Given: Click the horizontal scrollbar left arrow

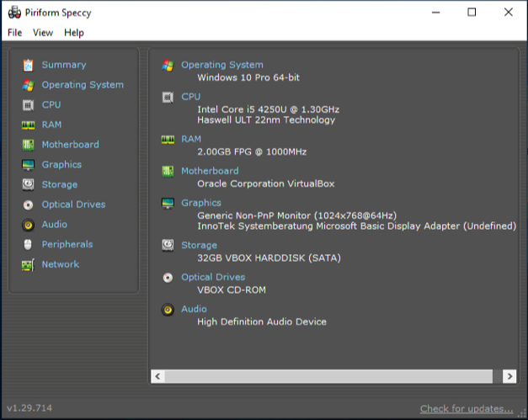Looking at the screenshot, I should point(158,376).
